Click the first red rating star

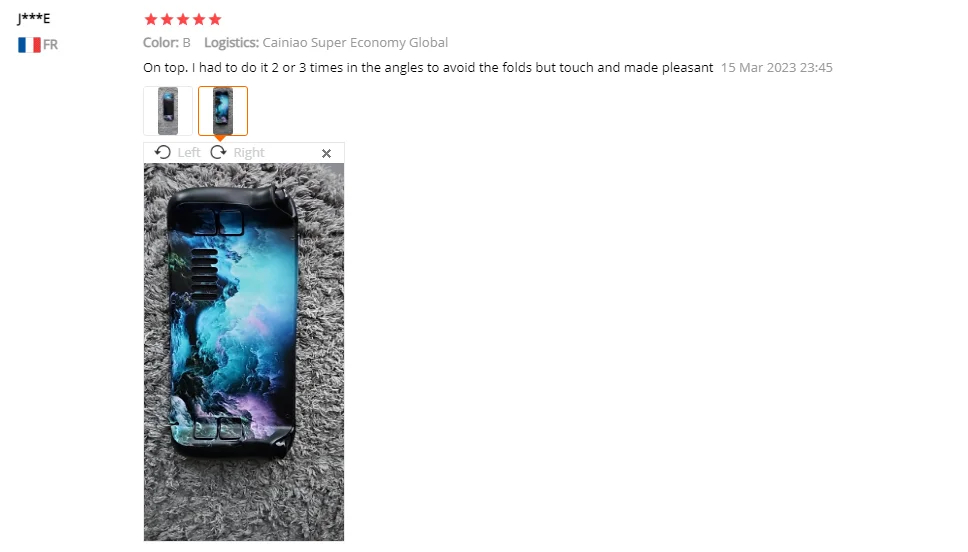pyautogui.click(x=151, y=19)
